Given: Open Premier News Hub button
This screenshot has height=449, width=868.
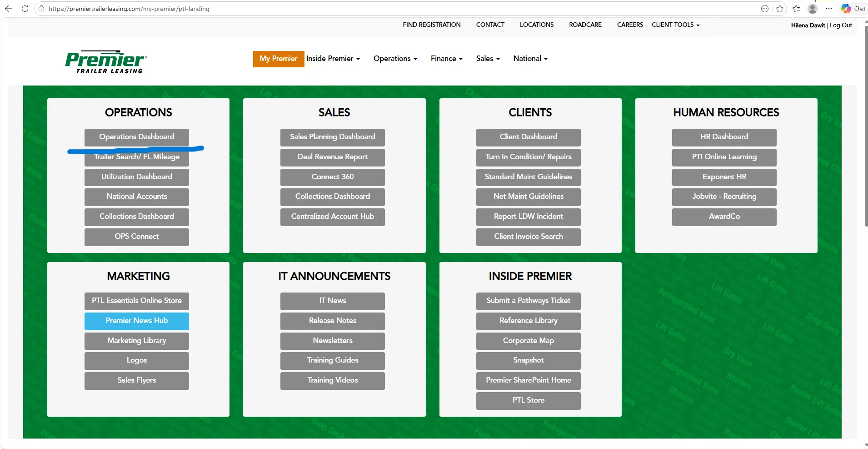Looking at the screenshot, I should coord(137,321).
